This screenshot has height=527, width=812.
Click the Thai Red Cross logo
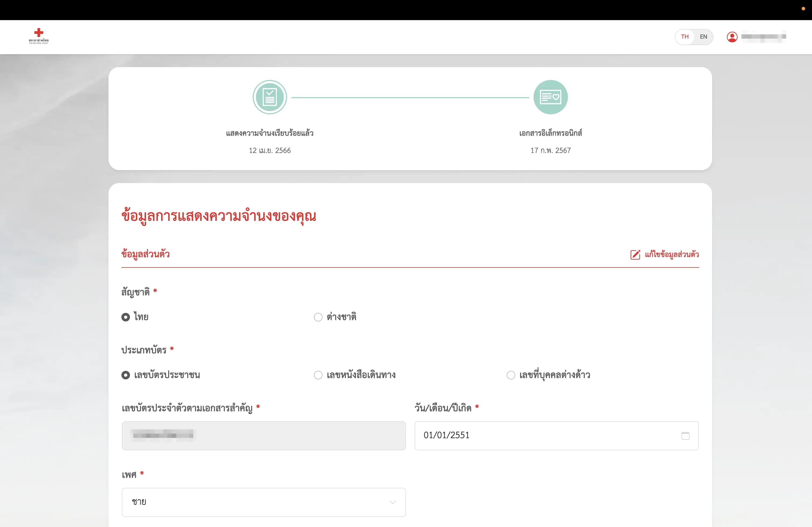(39, 36)
